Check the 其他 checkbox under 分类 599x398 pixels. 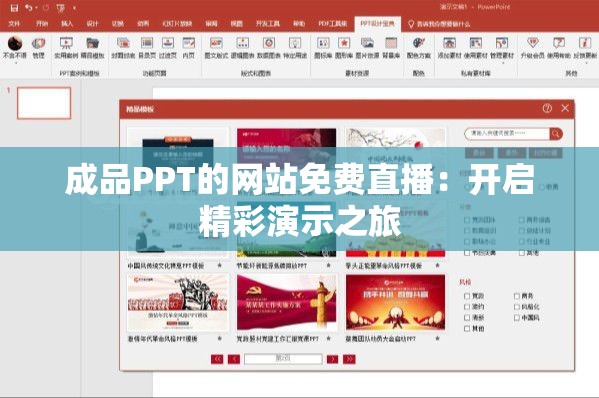521,253
